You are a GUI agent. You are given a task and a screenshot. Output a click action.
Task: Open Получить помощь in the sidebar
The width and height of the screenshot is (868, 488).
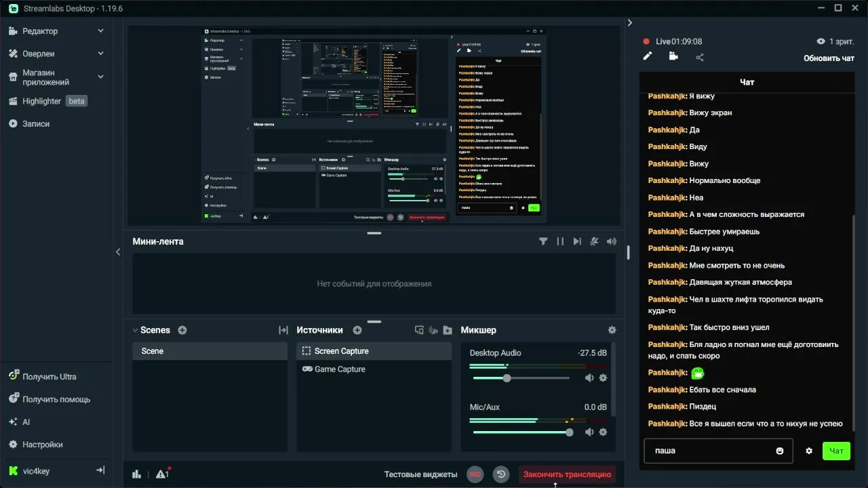[x=56, y=399]
